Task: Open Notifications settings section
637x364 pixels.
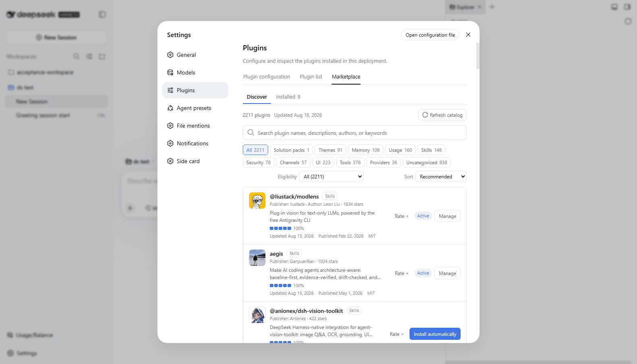Action: [195, 143]
